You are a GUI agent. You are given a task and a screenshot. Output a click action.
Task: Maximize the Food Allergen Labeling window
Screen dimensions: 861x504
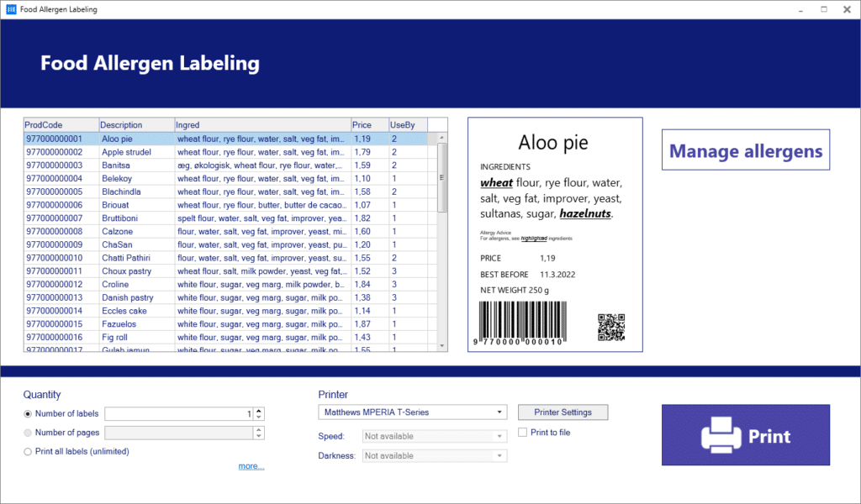[x=824, y=9]
